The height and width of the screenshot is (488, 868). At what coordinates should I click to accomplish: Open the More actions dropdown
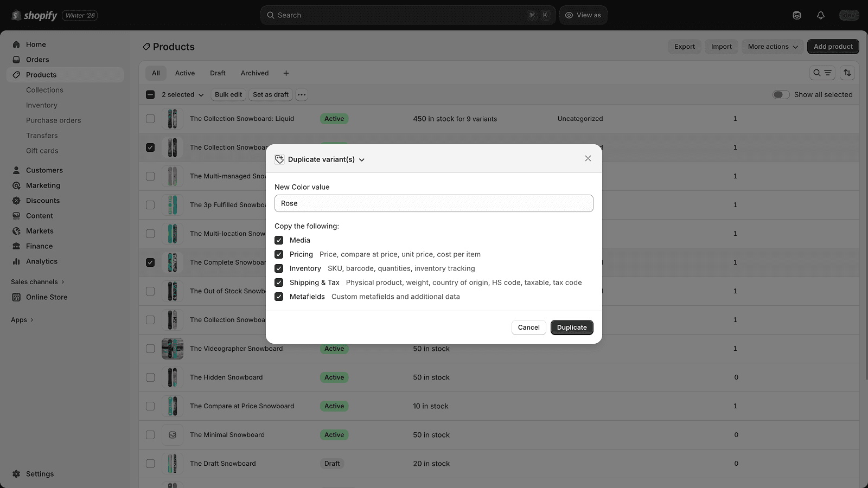[772, 47]
